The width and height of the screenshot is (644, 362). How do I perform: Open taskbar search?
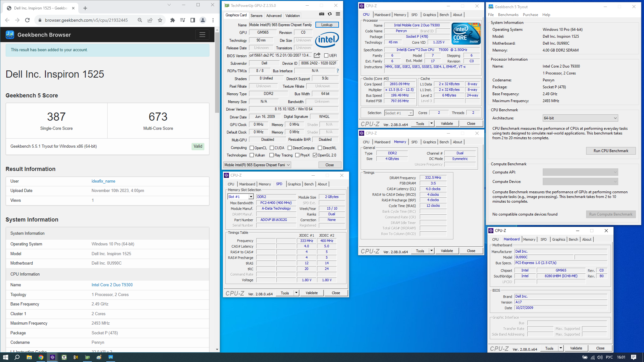pyautogui.click(x=17, y=357)
